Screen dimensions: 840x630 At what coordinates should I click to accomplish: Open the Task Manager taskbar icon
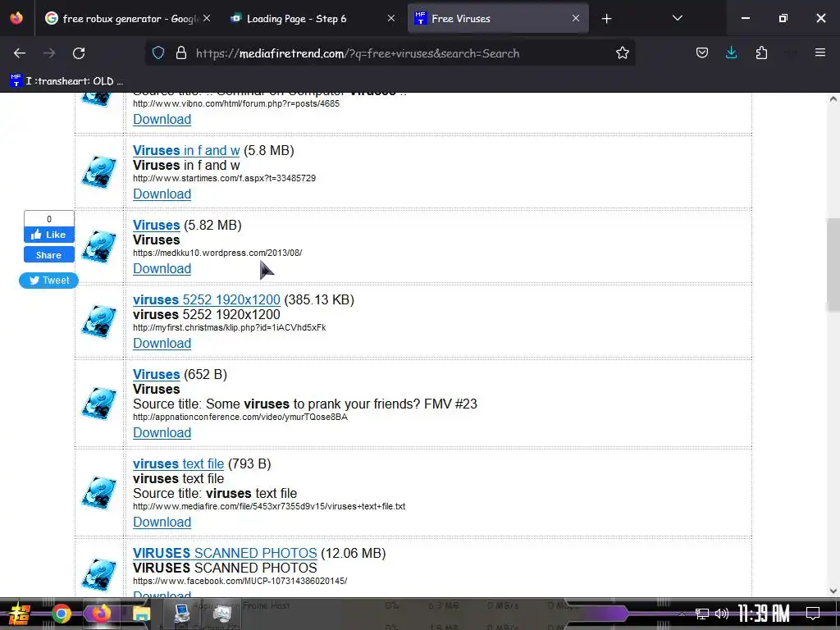coord(221,614)
